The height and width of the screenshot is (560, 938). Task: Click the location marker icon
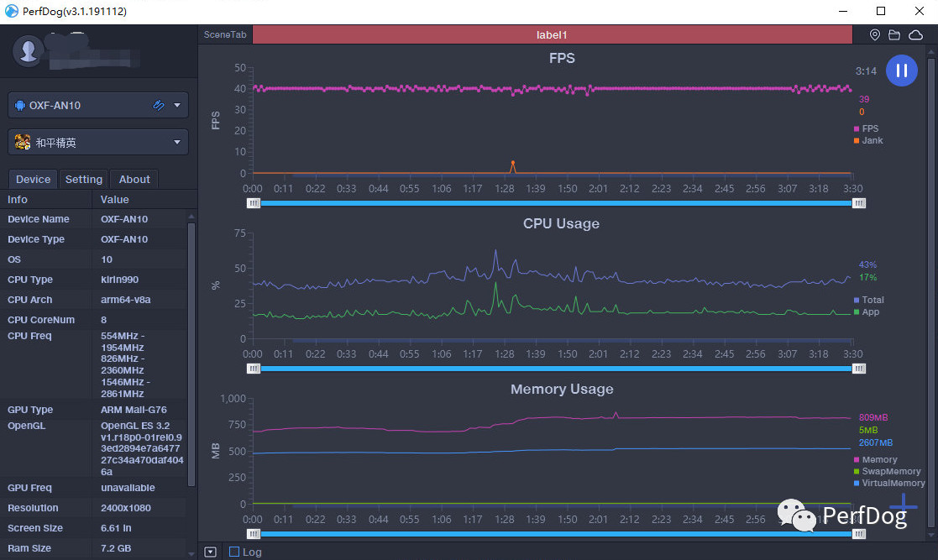coord(875,35)
